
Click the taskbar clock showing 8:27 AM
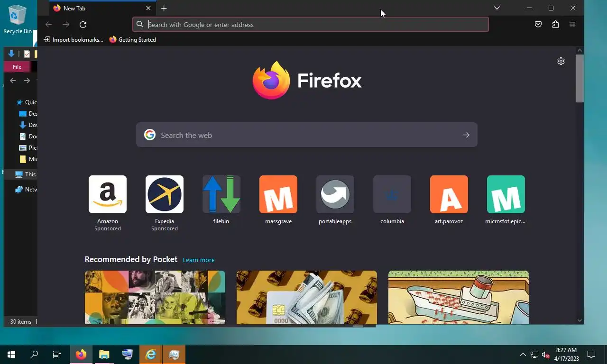click(566, 355)
